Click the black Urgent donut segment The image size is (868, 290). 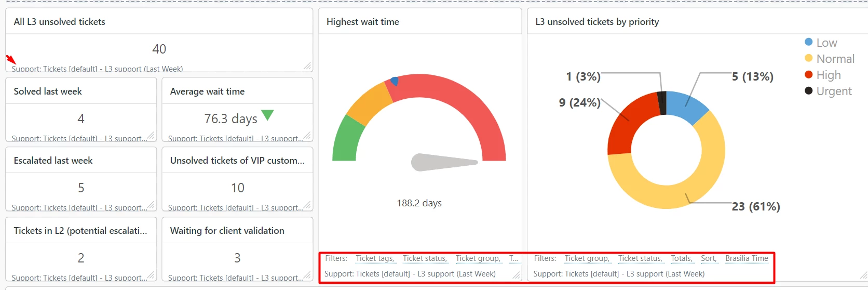(662, 103)
